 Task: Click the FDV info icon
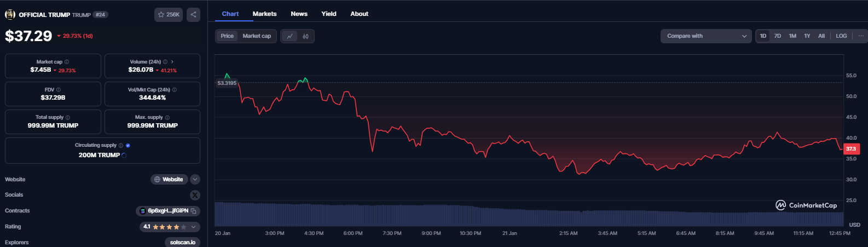tap(59, 90)
